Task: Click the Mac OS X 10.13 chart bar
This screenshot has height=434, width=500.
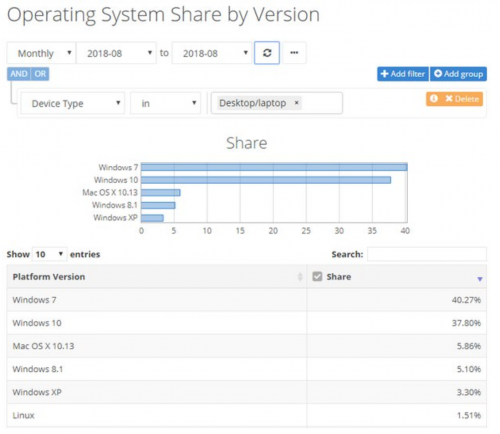Action: (x=161, y=193)
